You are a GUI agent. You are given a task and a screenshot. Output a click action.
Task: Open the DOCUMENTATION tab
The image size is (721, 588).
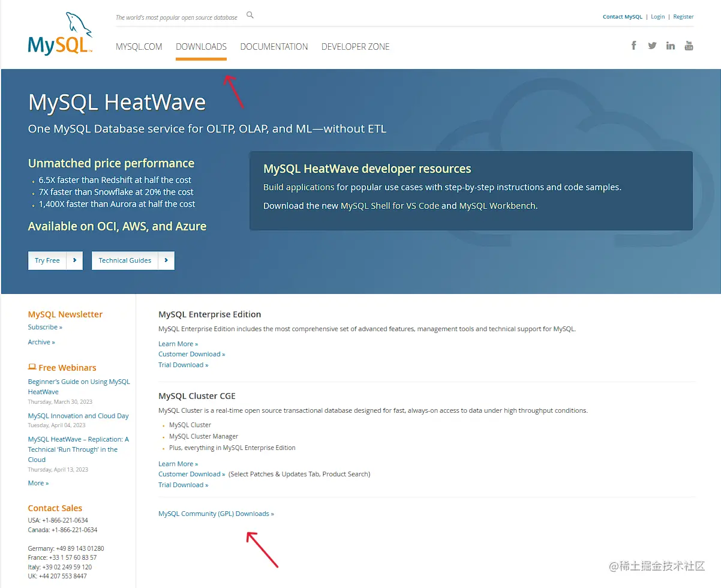(x=274, y=47)
